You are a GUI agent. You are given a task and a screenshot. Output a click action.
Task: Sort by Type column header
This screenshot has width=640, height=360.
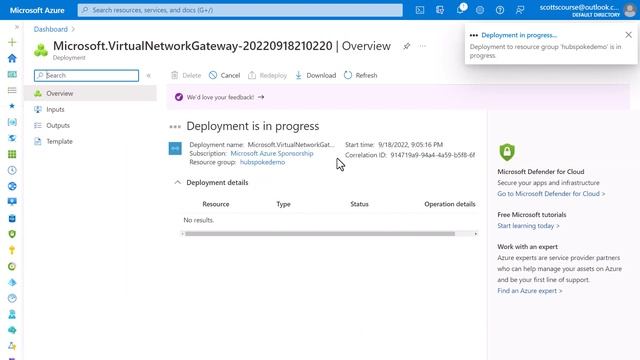pyautogui.click(x=283, y=204)
